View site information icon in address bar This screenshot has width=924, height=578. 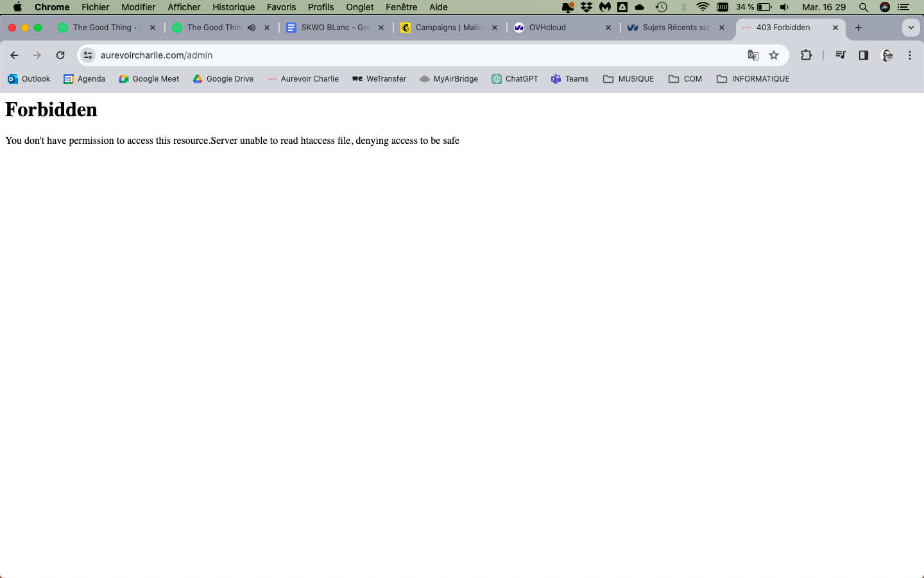click(89, 55)
